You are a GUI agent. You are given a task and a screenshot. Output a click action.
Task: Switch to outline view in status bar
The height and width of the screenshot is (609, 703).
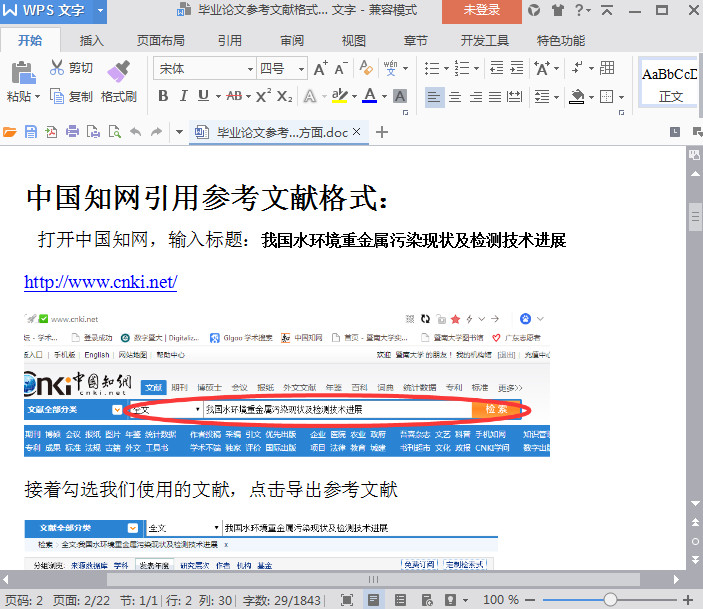tap(400, 600)
